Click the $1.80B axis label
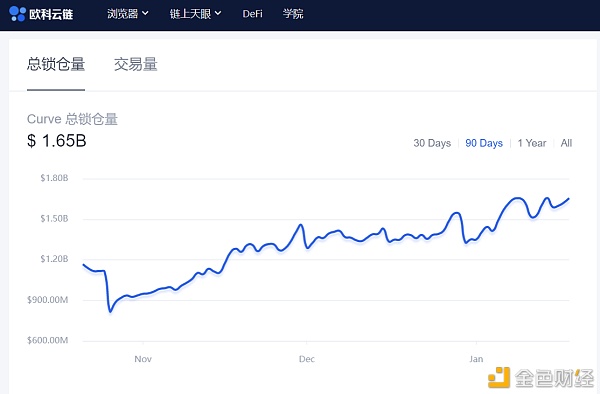 (x=54, y=178)
